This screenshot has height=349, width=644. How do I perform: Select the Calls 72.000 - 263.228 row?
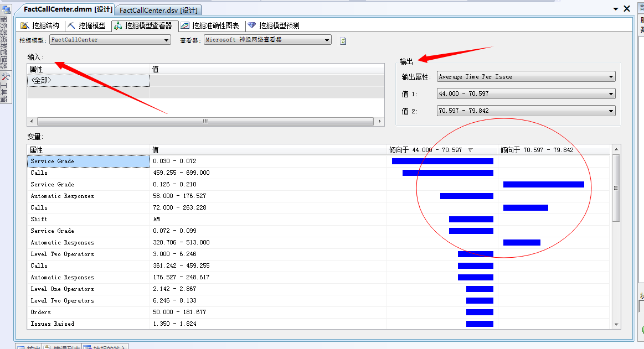point(319,207)
